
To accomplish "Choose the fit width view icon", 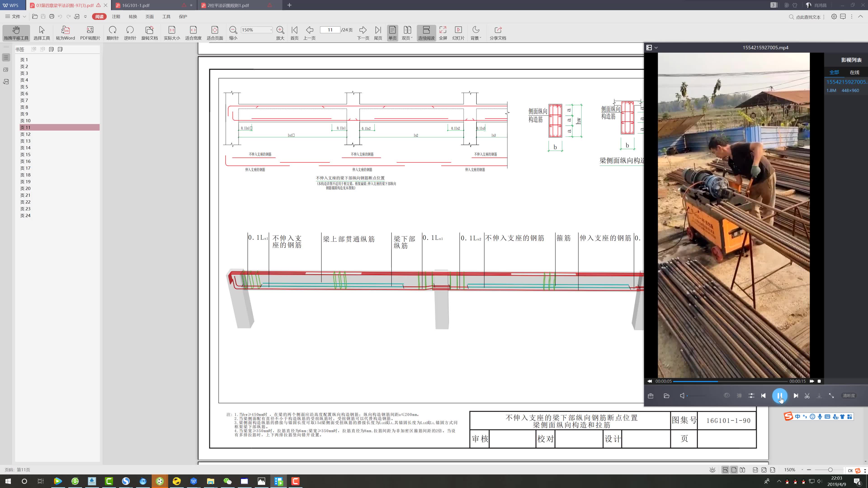I will [x=193, y=33].
